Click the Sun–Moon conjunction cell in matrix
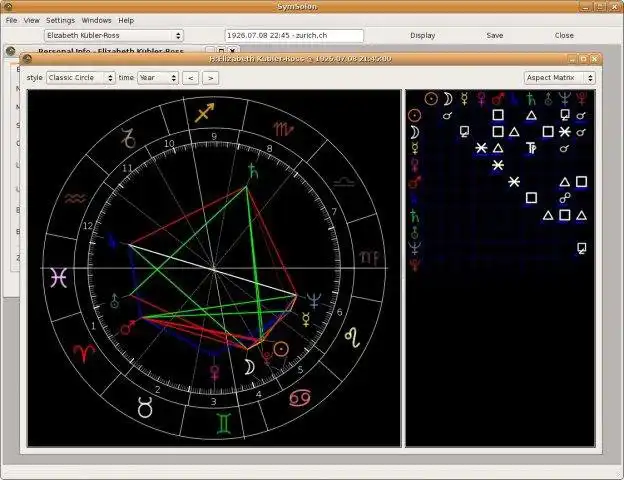 pyautogui.click(x=448, y=116)
